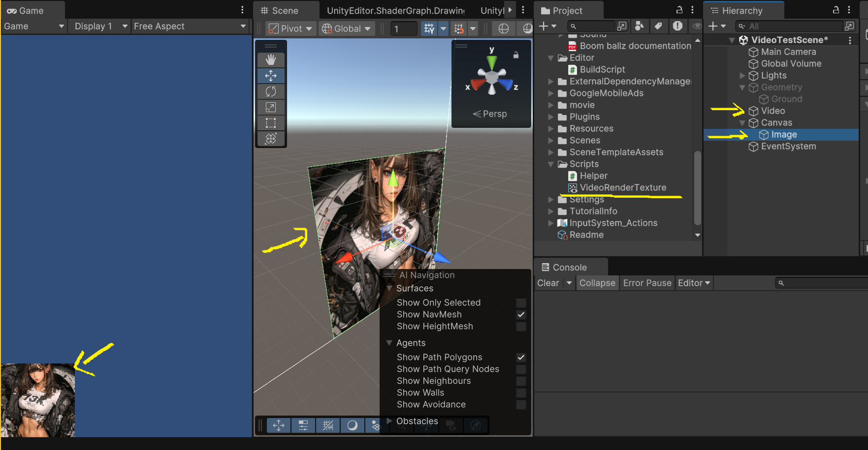Toggle grid snapping magnet icon
The width and height of the screenshot is (868, 450).
point(459,29)
